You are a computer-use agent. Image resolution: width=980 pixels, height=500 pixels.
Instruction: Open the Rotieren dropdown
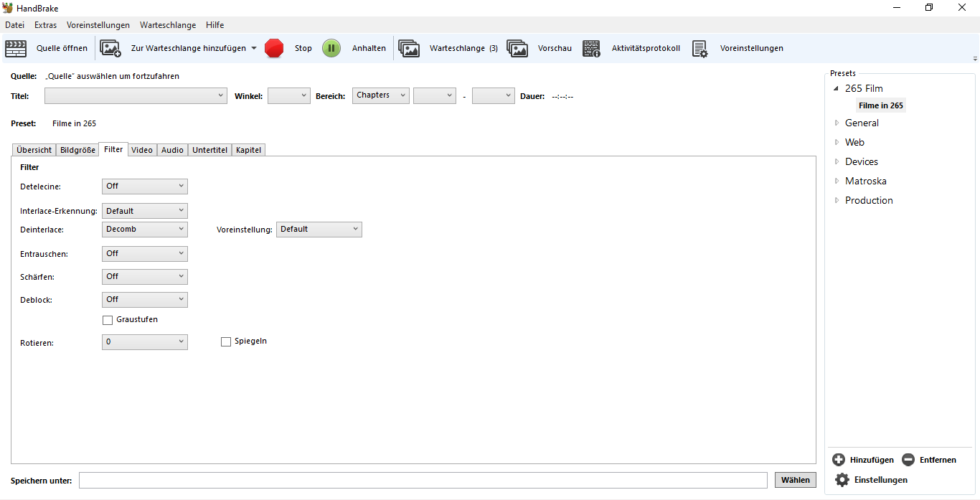(144, 342)
